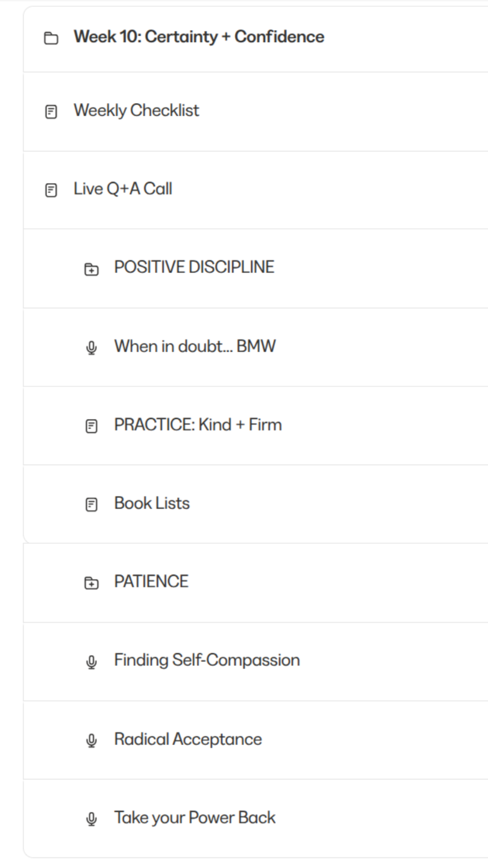
Task: Collapse the Week 10: Certainty + Confidence section
Action: click(x=199, y=37)
